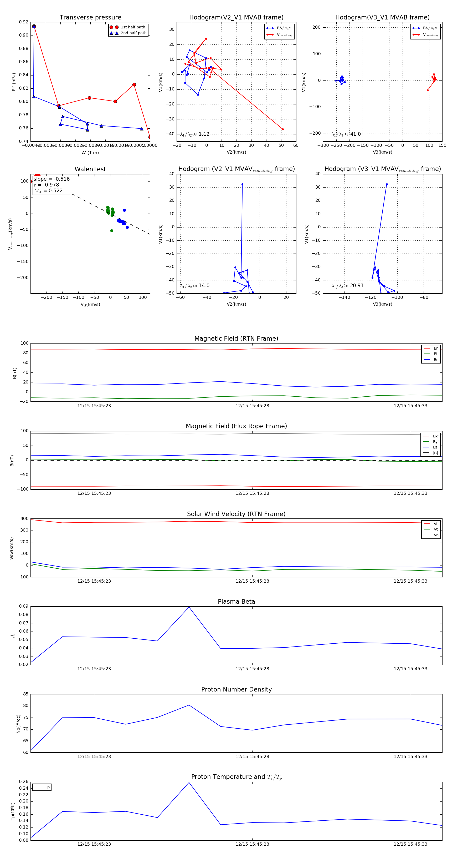This screenshot has width=473, height=868.
Task: Click the 'Vsw(km/s)' y-axis label
Action: click(x=12, y=548)
